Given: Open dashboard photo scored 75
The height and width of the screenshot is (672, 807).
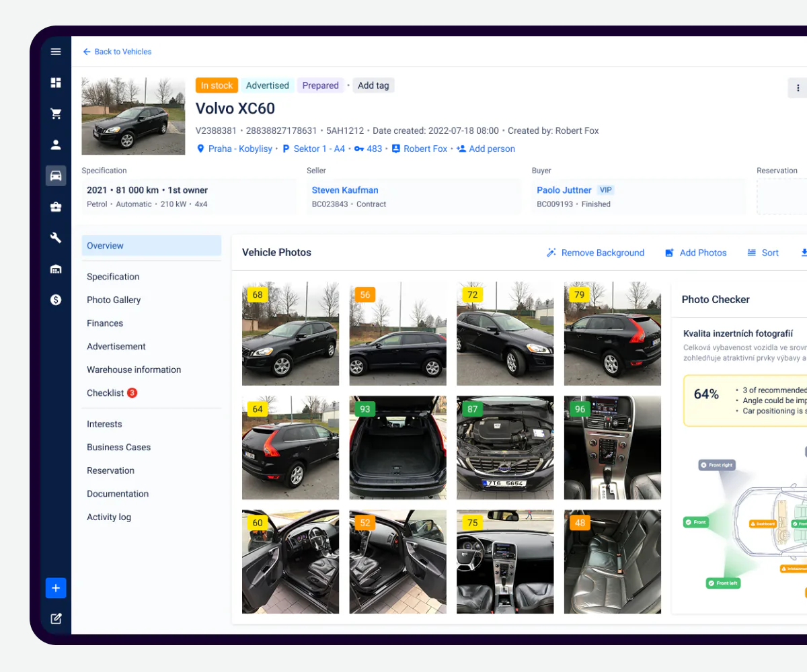Looking at the screenshot, I should pos(505,562).
